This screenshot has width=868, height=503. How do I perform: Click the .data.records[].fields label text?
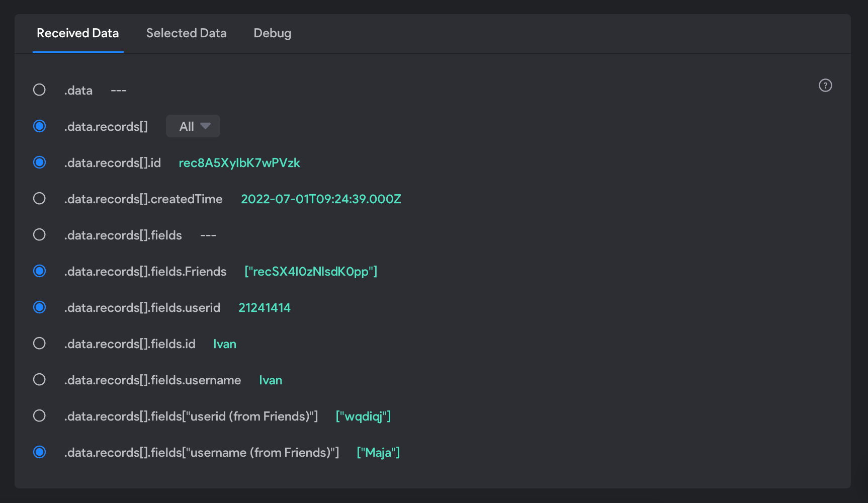[x=123, y=235]
